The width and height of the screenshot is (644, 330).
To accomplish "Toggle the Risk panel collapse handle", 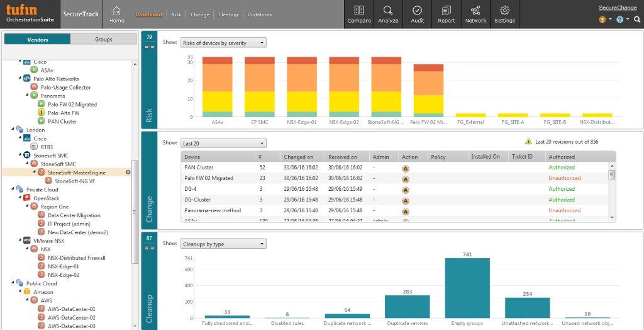I will 149,47.
